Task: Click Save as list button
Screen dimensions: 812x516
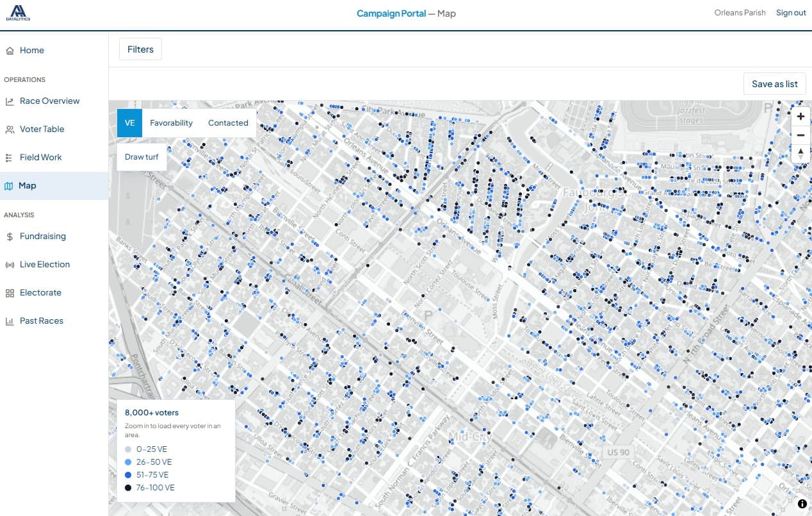Action: [774, 84]
